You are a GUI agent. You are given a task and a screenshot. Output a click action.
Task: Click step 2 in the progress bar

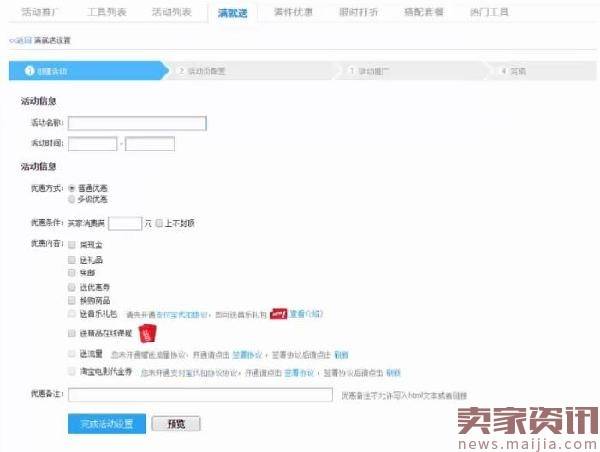tap(253, 71)
